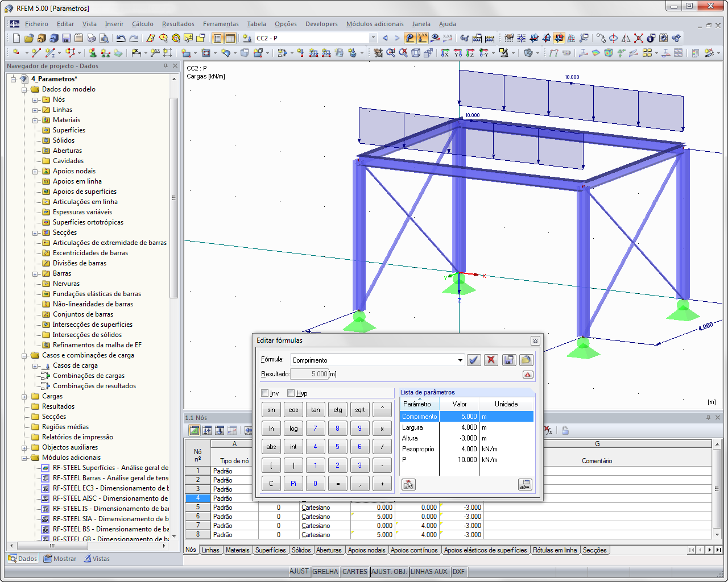Check the Inv checkbox
The height and width of the screenshot is (582, 728).
point(264,393)
